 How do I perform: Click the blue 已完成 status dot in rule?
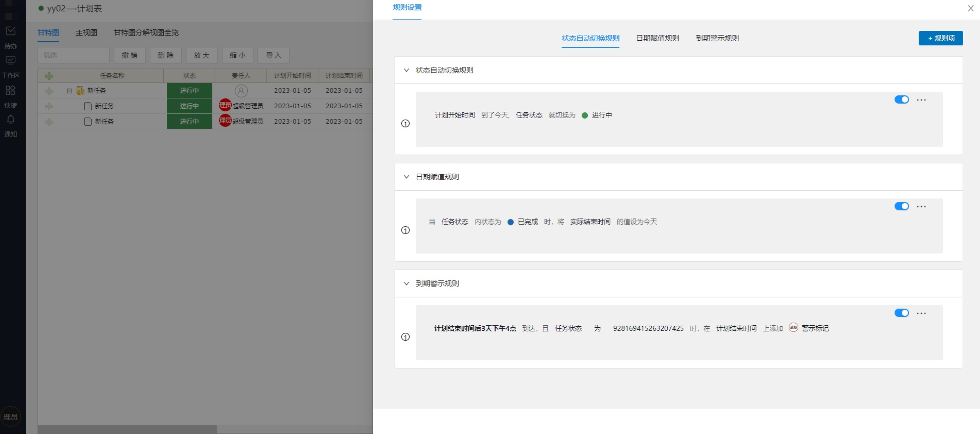coord(511,222)
